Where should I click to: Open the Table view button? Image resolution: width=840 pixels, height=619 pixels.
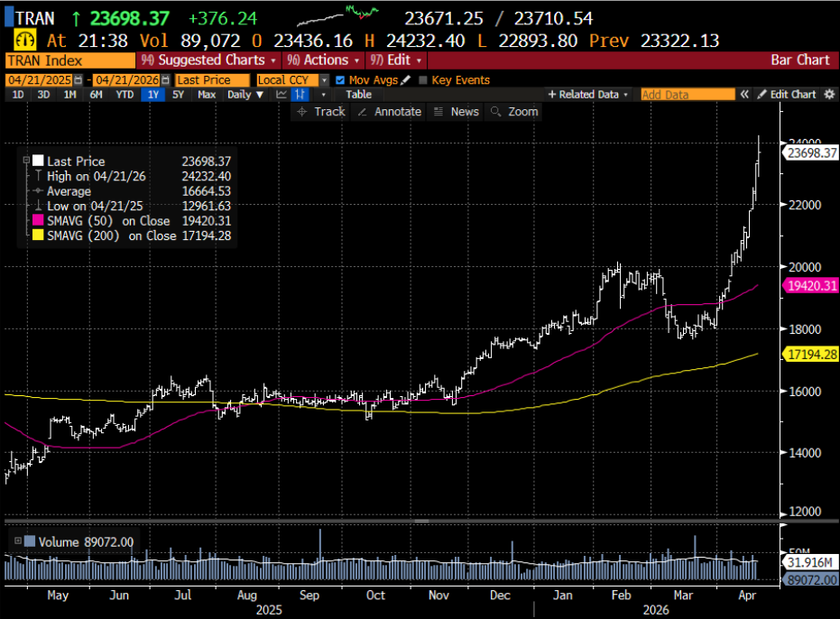tap(358, 94)
